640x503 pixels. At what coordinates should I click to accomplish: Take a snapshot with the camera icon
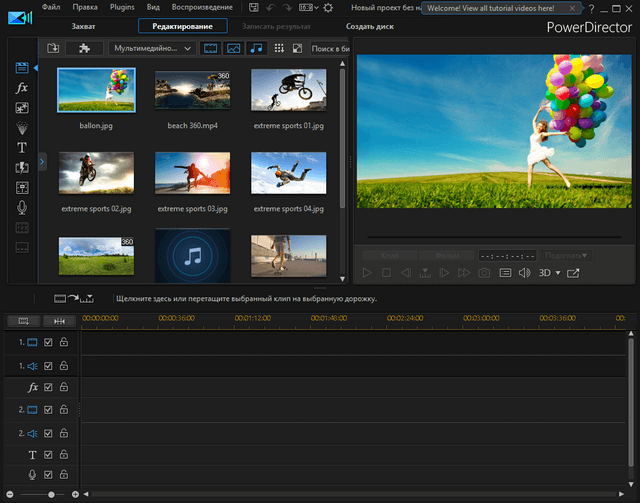484,272
